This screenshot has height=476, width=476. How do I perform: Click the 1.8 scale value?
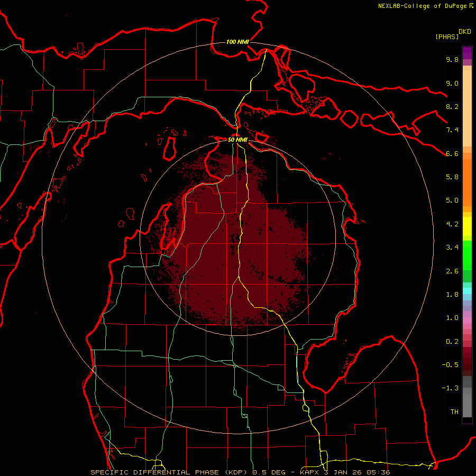(452, 295)
